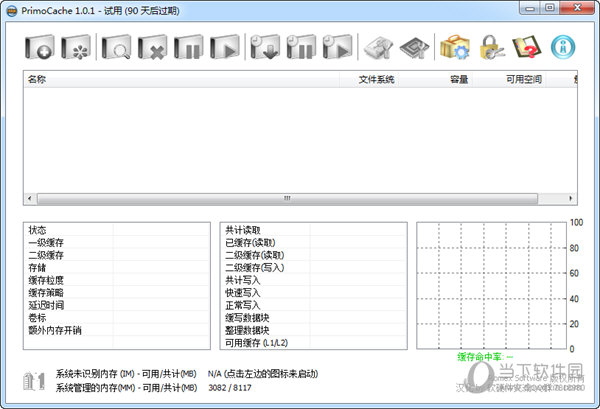Minimize the PrimoCache window
This screenshot has width=600, height=409.
click(530, 8)
